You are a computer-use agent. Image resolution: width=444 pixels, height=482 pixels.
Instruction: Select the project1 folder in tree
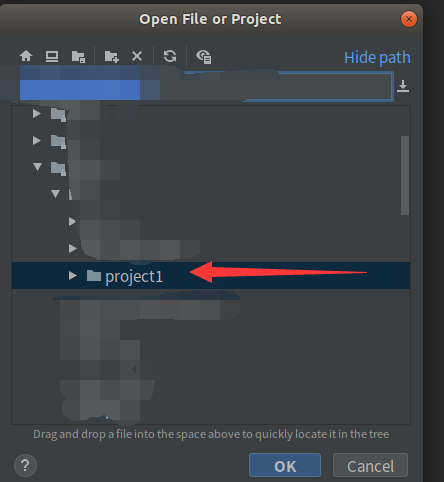click(211, 276)
